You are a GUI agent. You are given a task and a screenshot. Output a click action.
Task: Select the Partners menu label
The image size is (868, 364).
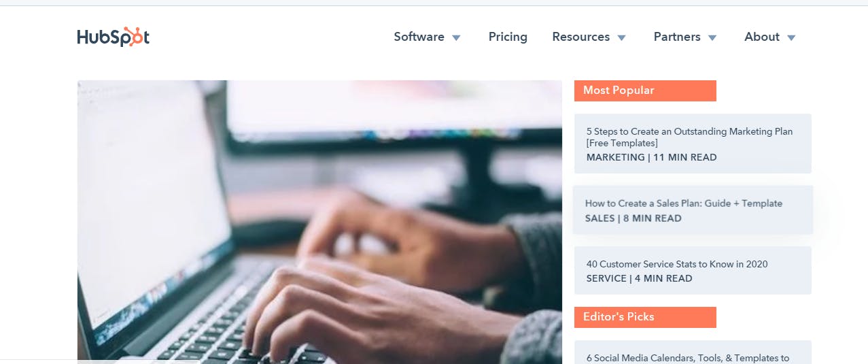(x=677, y=37)
